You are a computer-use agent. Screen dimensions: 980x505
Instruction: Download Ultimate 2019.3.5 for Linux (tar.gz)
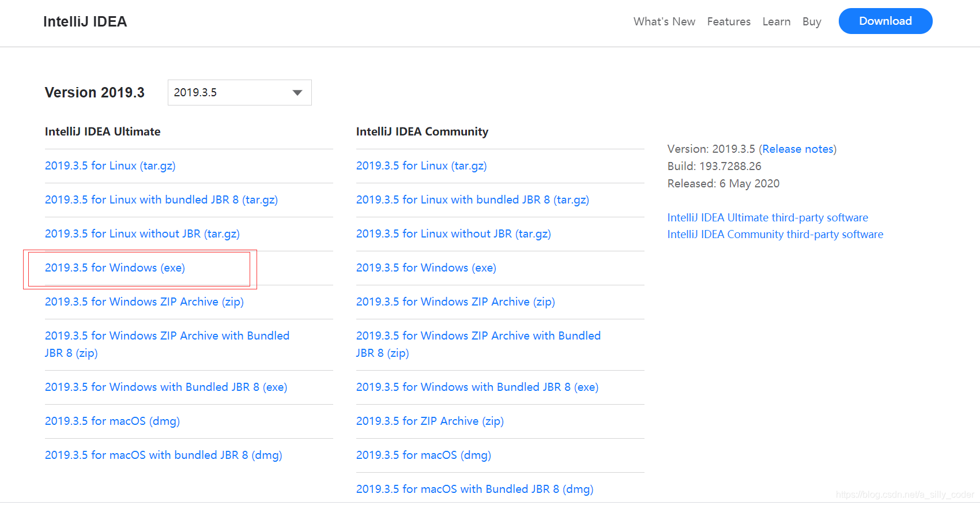click(x=110, y=165)
